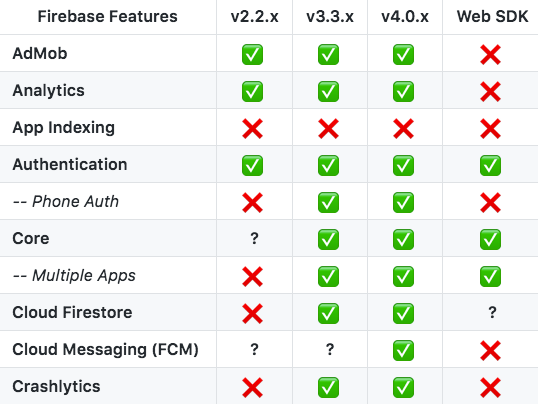Click the AdMob checkmark under v2.2.x
The image size is (538, 404).
[252, 55]
